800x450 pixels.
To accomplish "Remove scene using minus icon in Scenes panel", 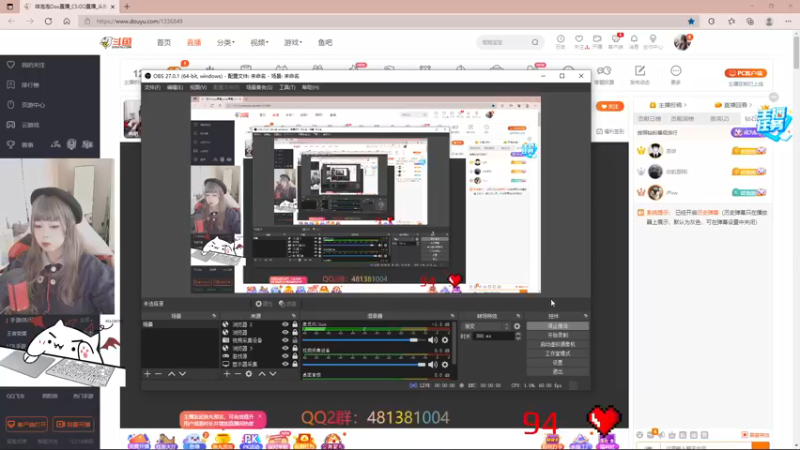I will coord(158,374).
